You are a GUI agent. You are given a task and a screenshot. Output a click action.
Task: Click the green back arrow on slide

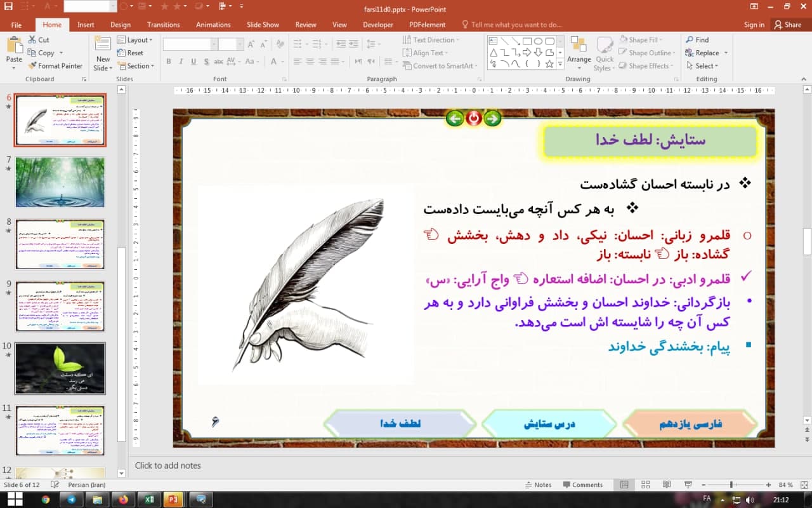454,118
